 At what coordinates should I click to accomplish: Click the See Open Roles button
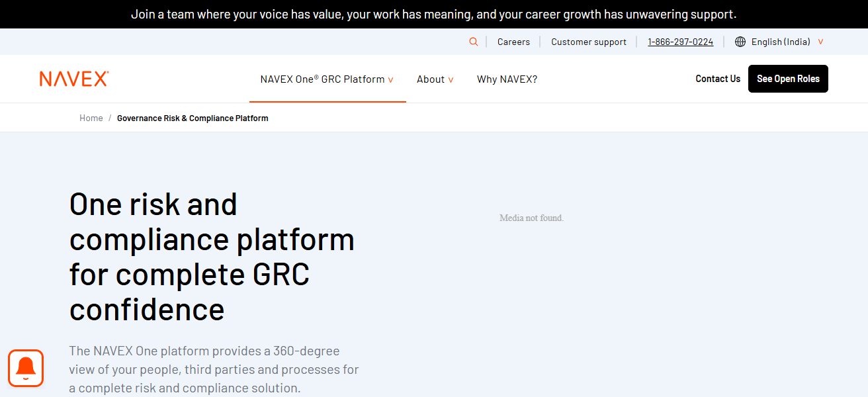click(x=787, y=79)
